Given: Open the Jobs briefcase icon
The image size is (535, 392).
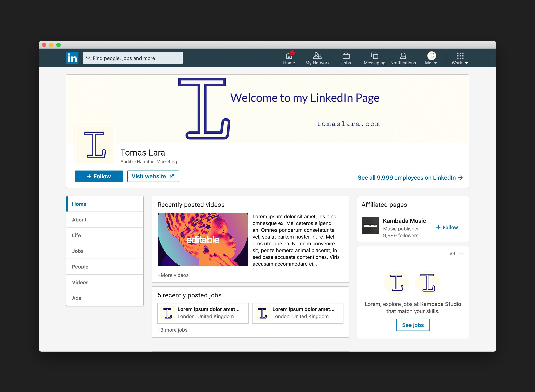Looking at the screenshot, I should point(346,56).
